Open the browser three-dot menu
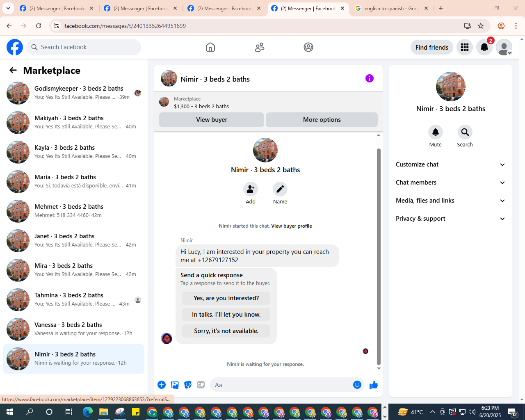 516,26
